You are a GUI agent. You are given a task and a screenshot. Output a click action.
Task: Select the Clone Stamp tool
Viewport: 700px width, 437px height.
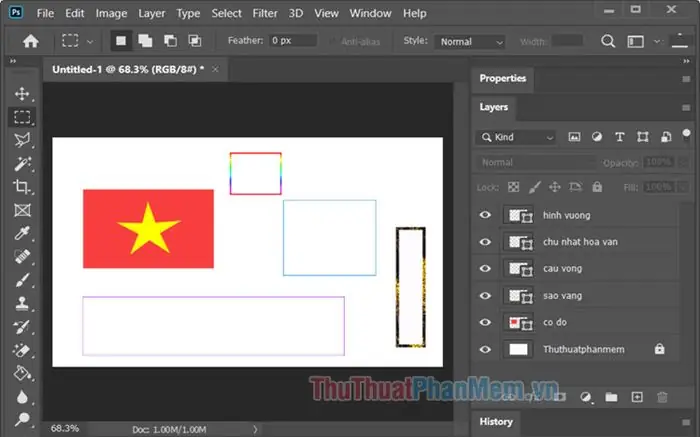click(x=22, y=304)
